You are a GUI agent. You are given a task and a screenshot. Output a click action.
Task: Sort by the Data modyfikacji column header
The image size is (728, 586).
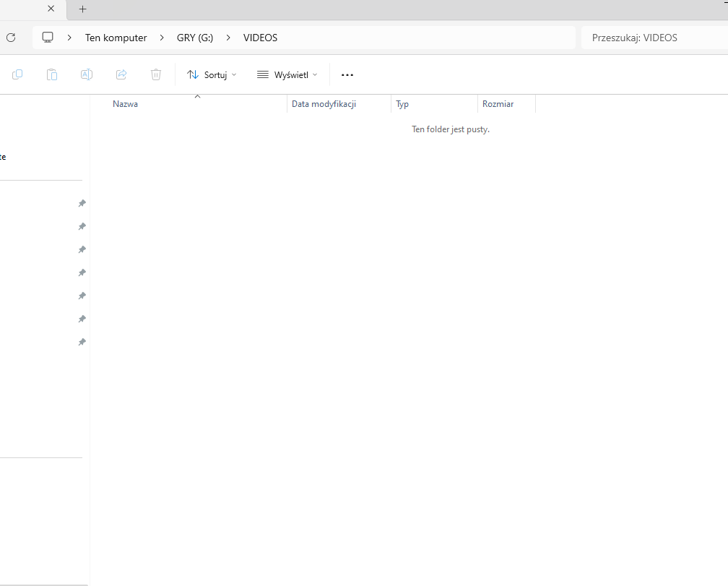tap(324, 104)
